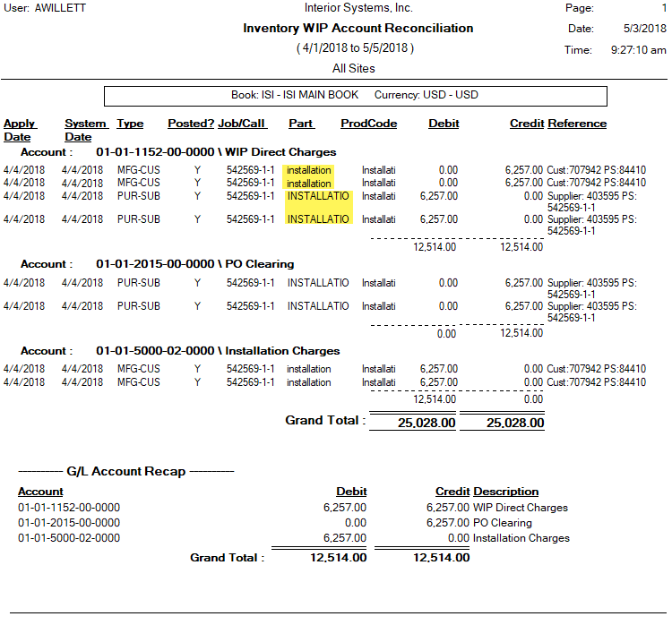Click the 25,028.00 grand total debit
This screenshot has height=625, width=672.
426,423
